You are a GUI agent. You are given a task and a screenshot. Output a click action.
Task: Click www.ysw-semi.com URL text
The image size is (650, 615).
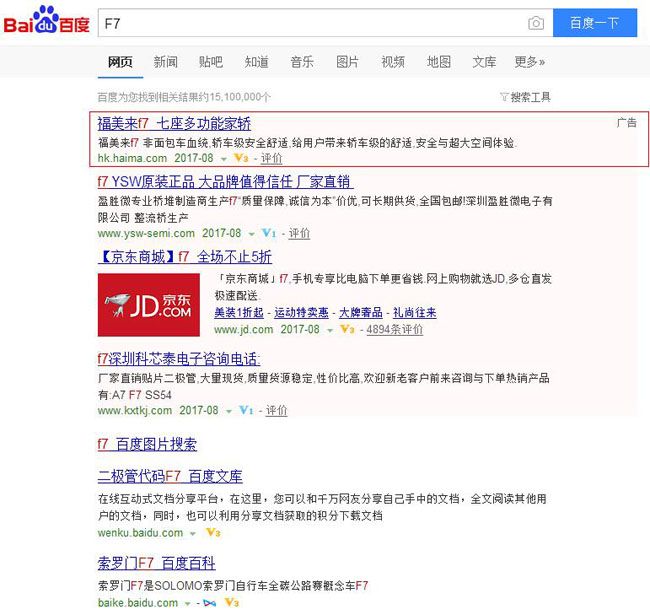(146, 233)
